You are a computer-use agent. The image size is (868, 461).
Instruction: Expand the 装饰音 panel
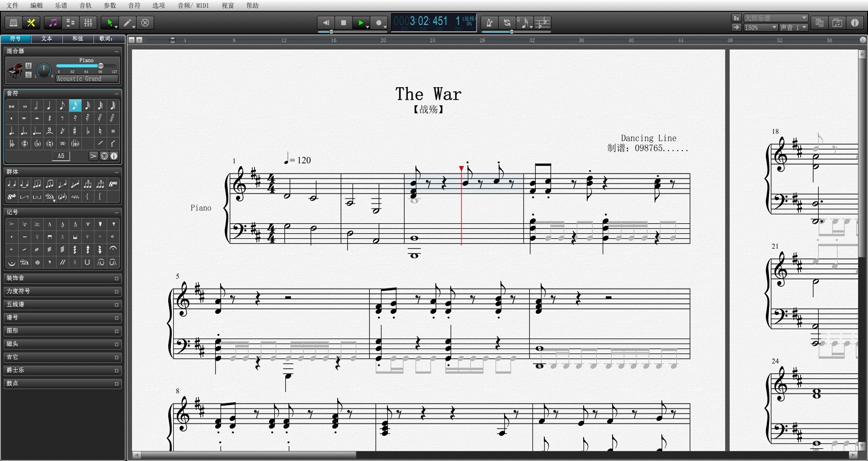point(62,278)
